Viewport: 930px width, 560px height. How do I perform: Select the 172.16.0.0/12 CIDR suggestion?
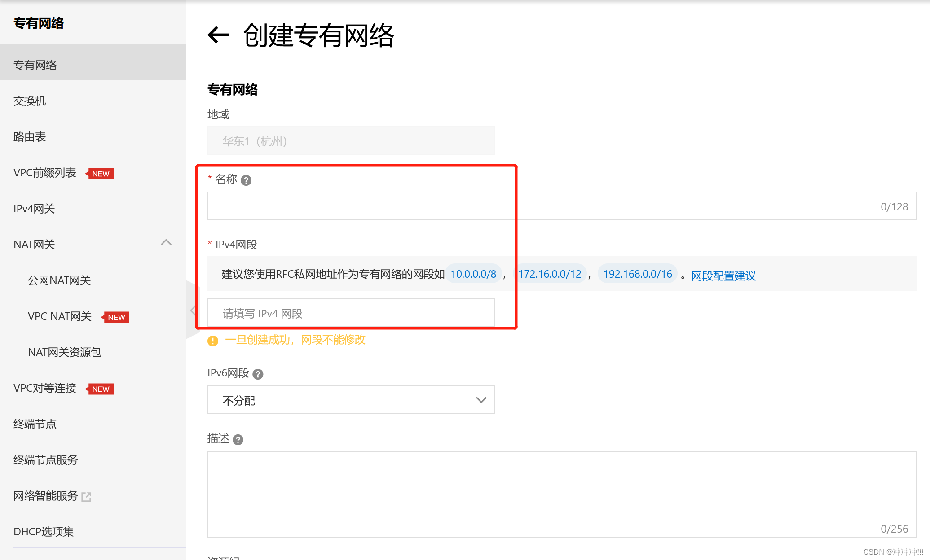[550, 274]
